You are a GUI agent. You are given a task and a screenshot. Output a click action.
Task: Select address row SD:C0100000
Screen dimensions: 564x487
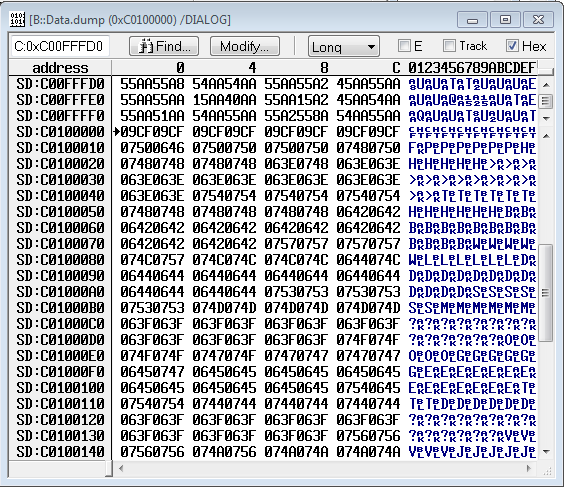60,132
